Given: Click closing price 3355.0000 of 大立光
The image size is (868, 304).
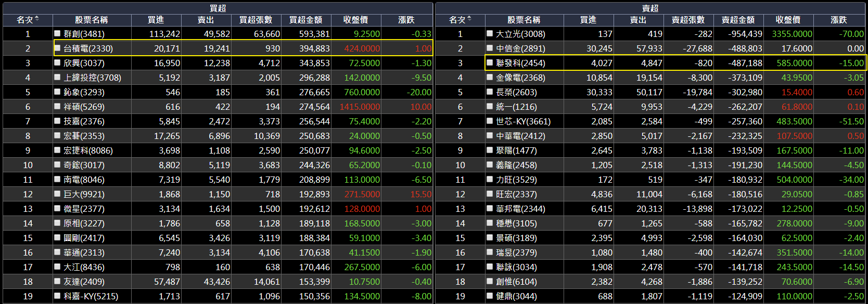Looking at the screenshot, I should pos(792,34).
